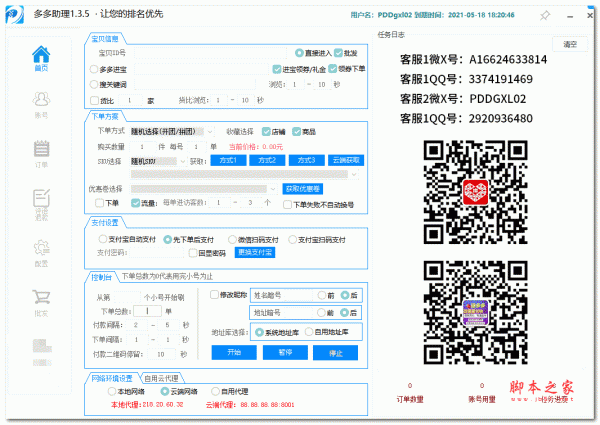Select 本地网络 network option
This screenshot has height=425, width=600.
click(x=111, y=391)
